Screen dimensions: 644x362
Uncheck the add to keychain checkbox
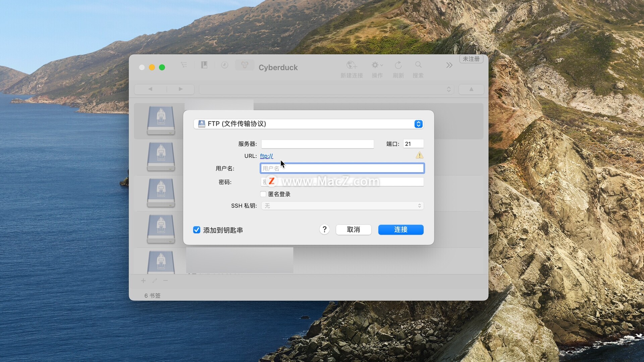[x=197, y=230]
